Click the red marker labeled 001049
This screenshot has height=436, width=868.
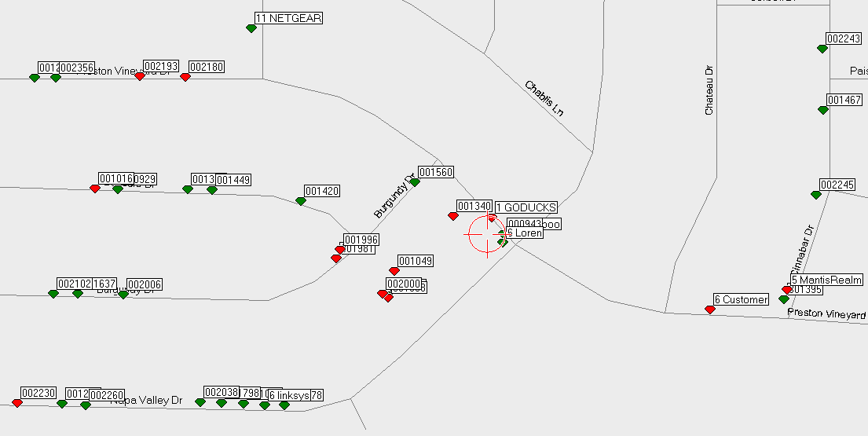(x=394, y=271)
